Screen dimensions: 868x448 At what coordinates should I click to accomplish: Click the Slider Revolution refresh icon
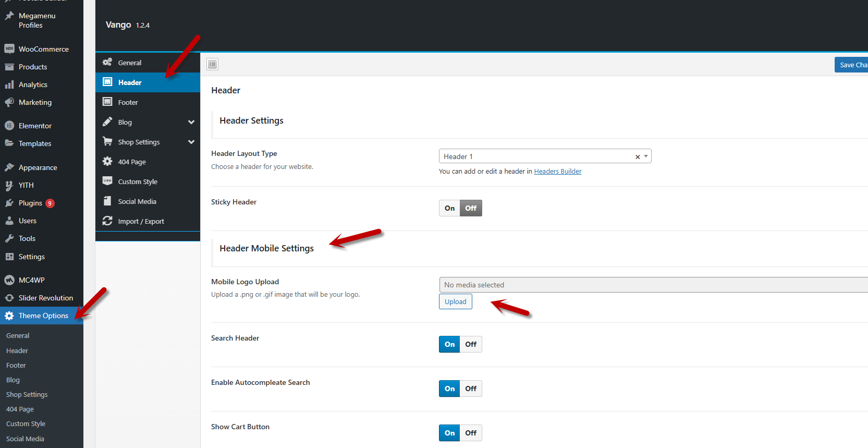9,298
